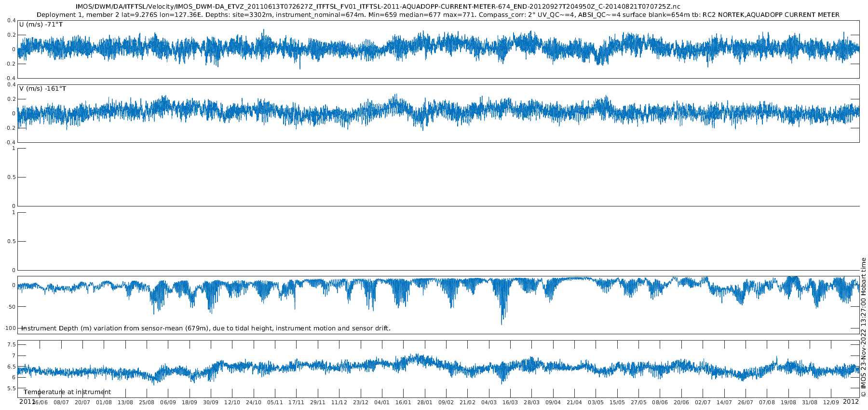Click the 5.5 tick on temperature axis

11,388
